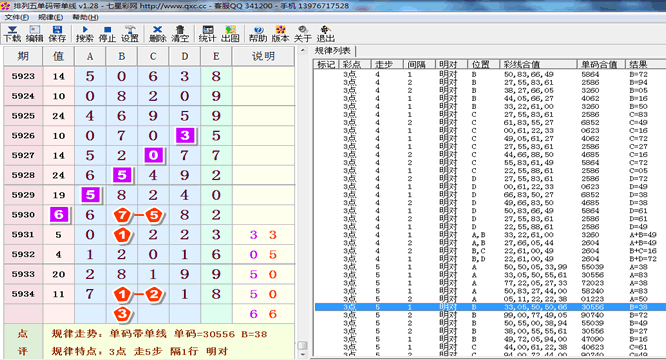Select the list row with result B=50
Screen dimensions: 666x360
(x=490, y=107)
